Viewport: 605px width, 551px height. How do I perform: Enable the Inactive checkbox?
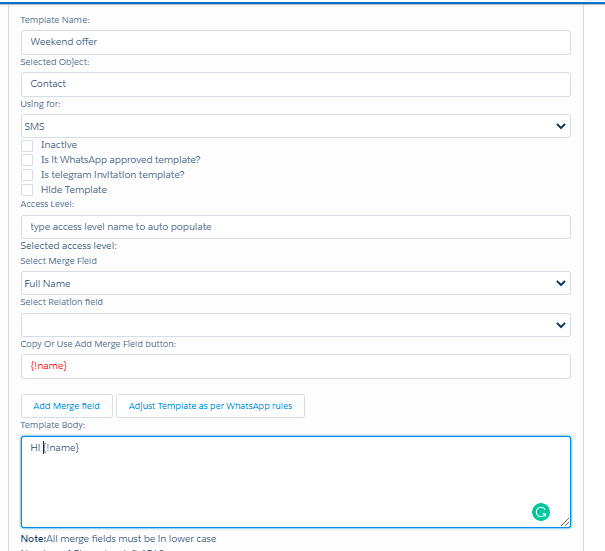pyautogui.click(x=27, y=145)
